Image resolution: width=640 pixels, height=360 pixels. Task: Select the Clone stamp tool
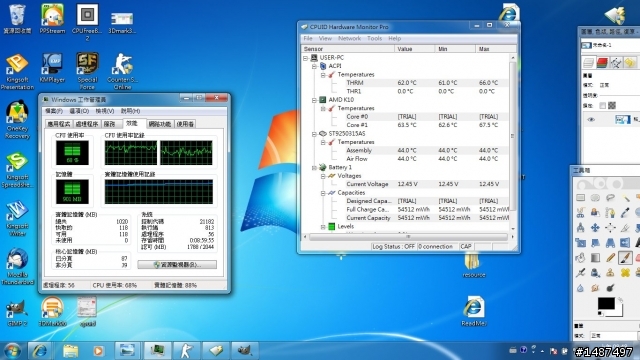pyautogui.click(x=610, y=273)
